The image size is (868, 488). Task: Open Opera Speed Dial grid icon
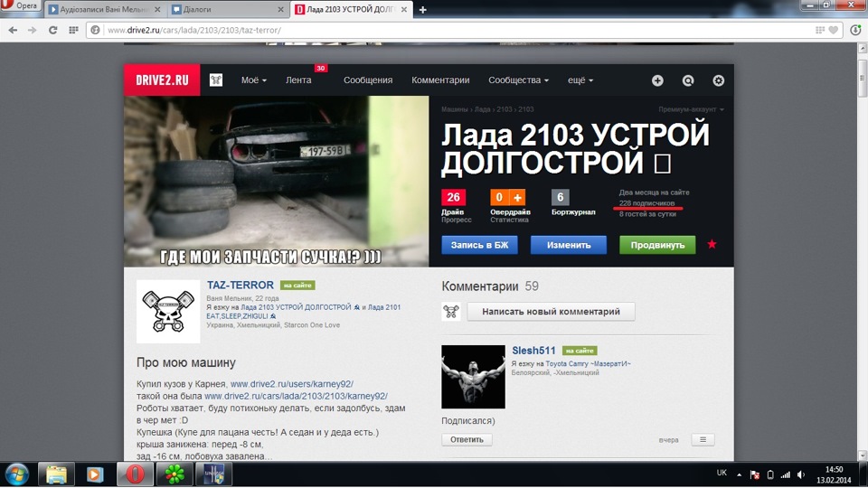73,30
